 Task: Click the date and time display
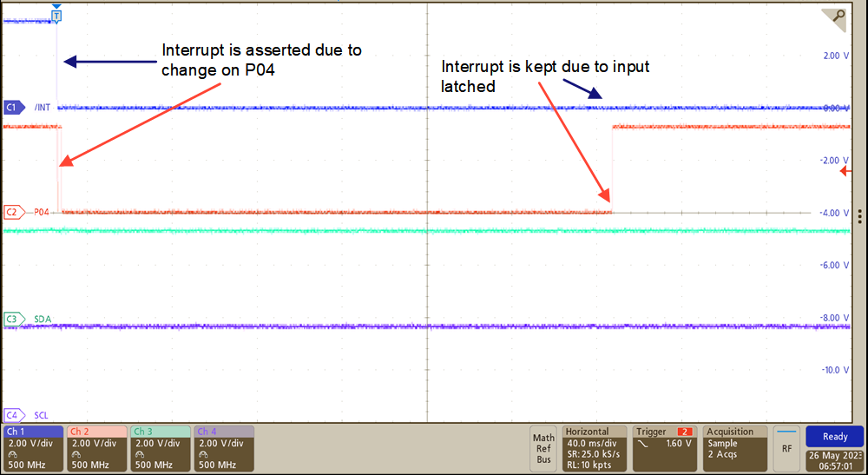833,459
